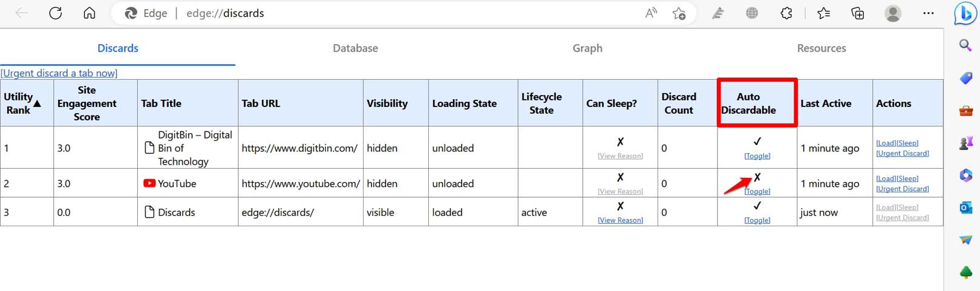The image size is (980, 291).
Task: Click the Read aloud icon
Action: (651, 13)
